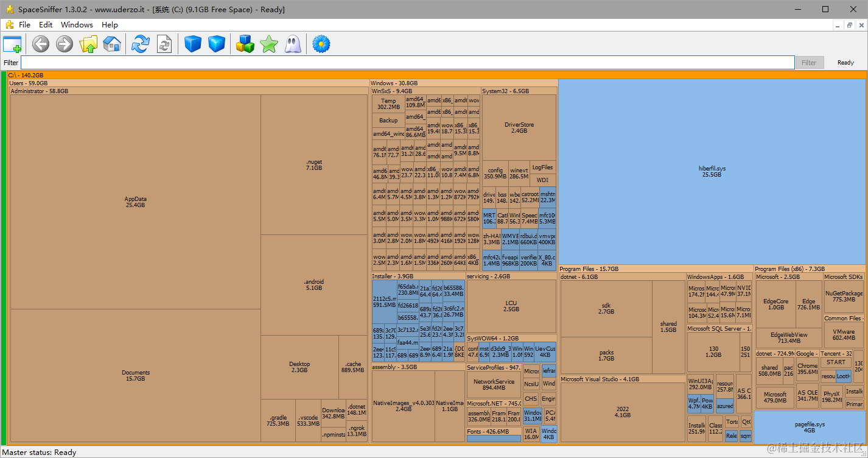Viewport: 868px width, 458px height.
Task: Open the Help menu
Action: coord(110,25)
